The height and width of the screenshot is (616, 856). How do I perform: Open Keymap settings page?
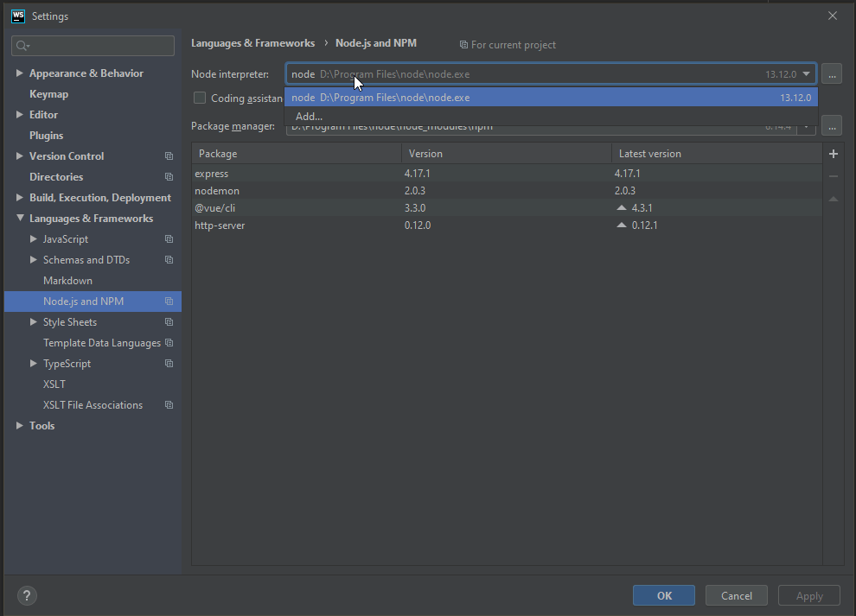pyautogui.click(x=48, y=94)
